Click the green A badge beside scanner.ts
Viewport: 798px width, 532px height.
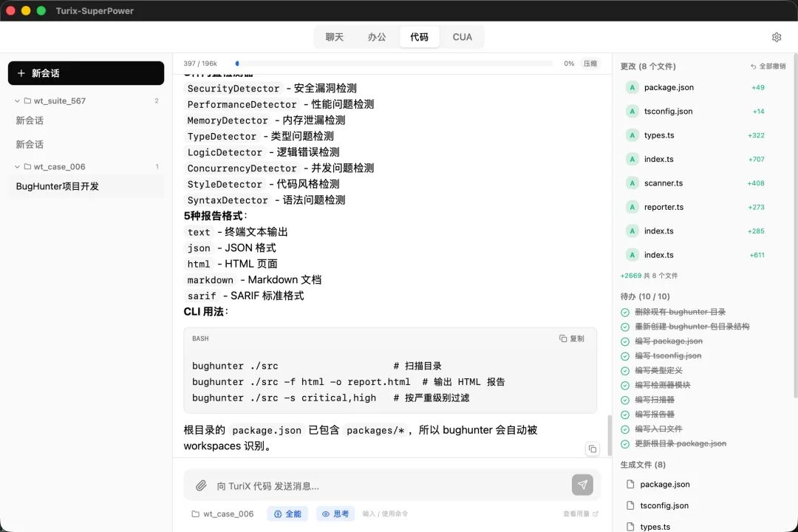(x=632, y=183)
